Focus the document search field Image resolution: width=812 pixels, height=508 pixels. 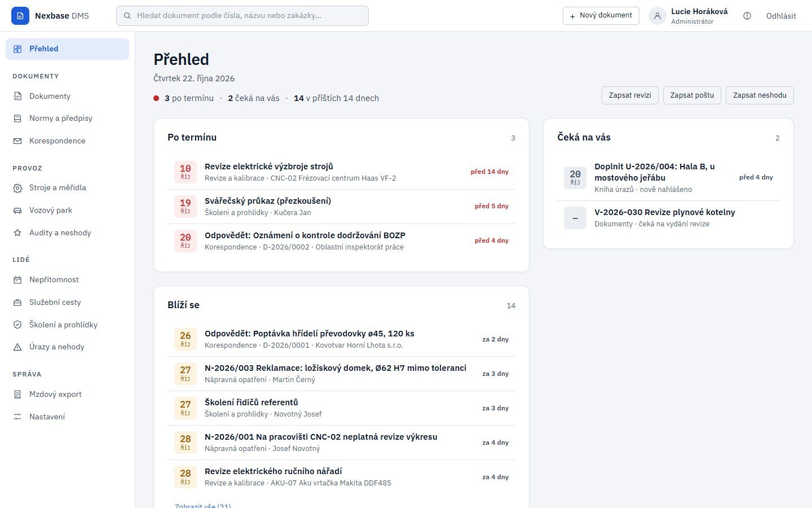click(x=242, y=16)
